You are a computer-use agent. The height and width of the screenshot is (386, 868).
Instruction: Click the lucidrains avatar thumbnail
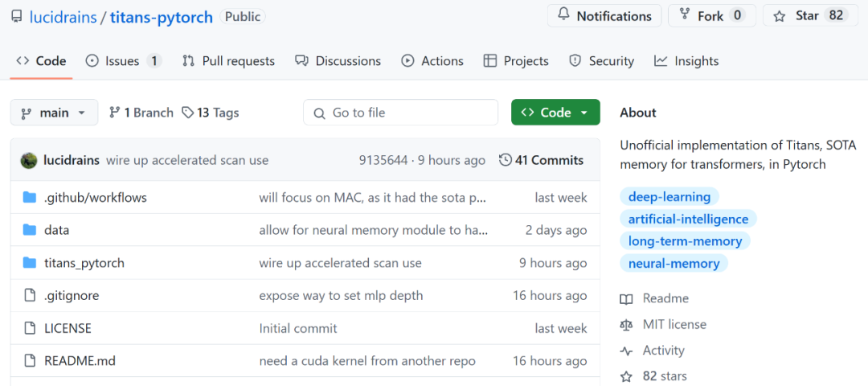[29, 160]
